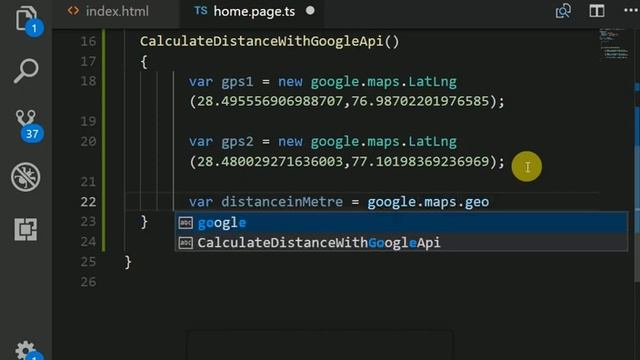The height and width of the screenshot is (360, 640).
Task: Click the icon beside CalculateDistanceWithGoogleApi suggestion
Action: 186,243
